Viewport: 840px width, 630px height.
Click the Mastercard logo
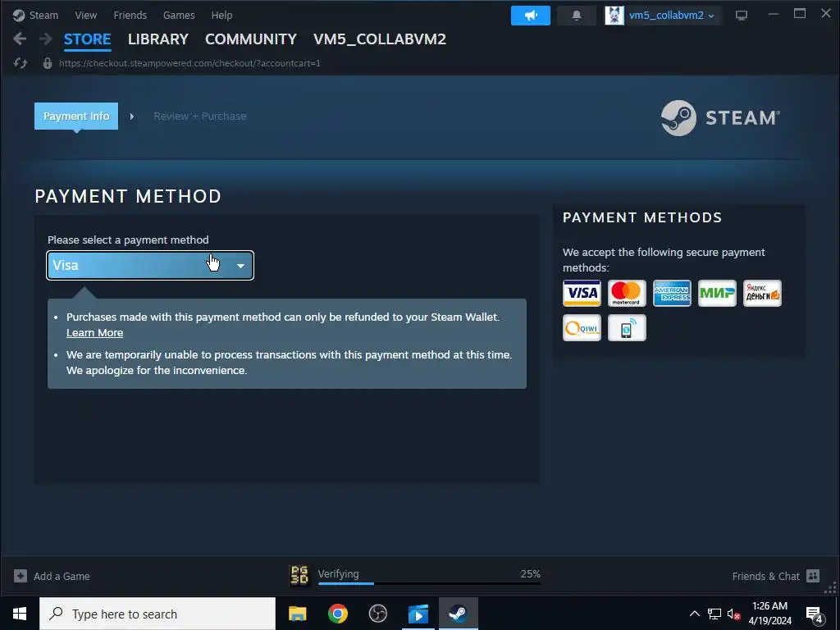627,293
